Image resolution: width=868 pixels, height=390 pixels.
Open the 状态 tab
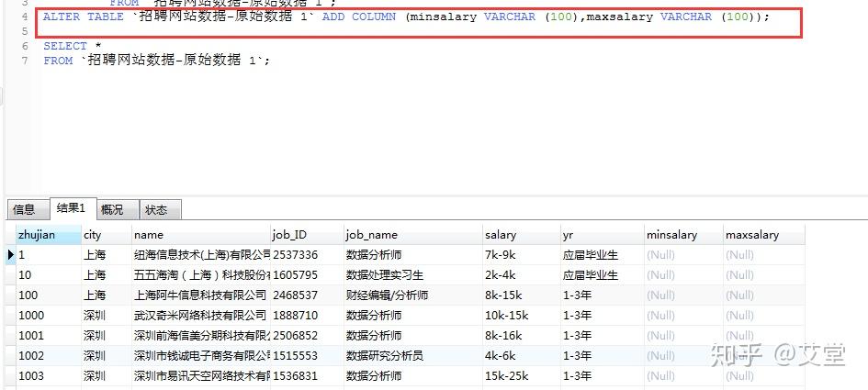point(160,209)
